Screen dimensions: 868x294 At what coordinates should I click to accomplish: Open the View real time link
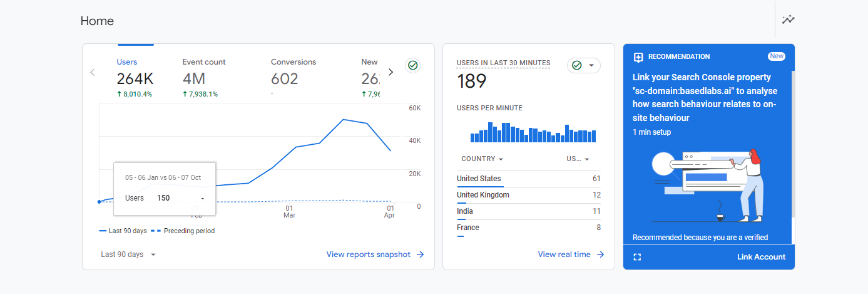(x=564, y=255)
